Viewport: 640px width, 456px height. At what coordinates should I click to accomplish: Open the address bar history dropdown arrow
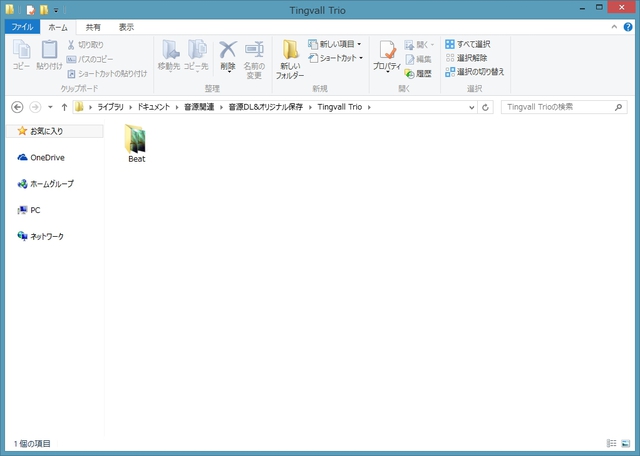click(x=470, y=107)
